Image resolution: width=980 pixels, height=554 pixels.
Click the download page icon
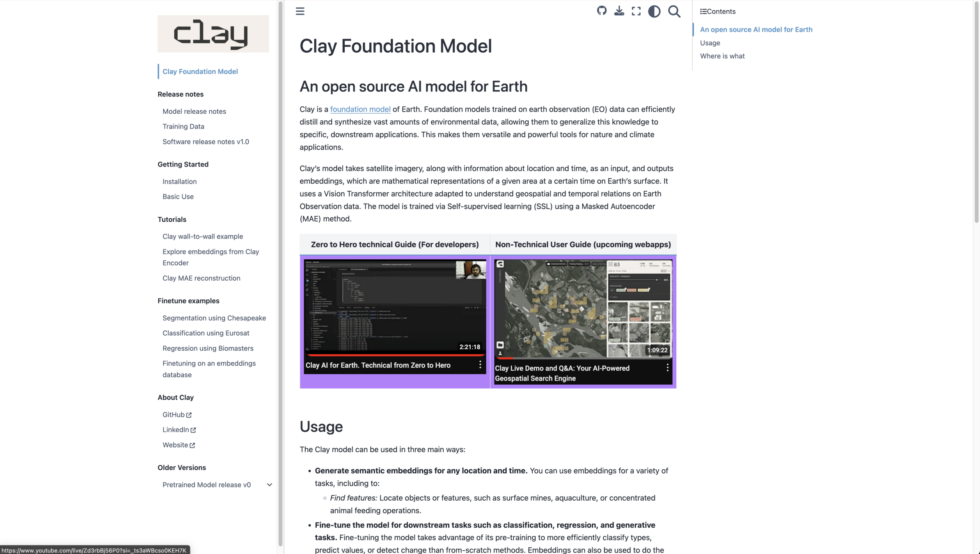(x=619, y=11)
